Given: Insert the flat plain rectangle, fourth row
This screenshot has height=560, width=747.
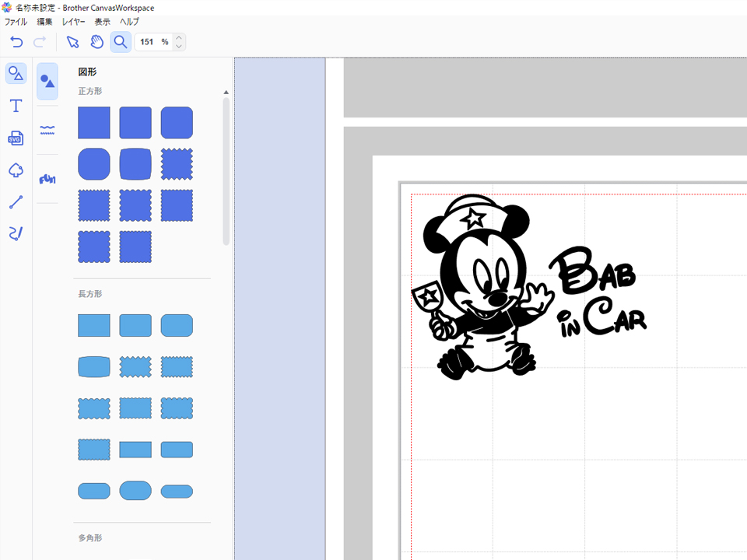Looking at the screenshot, I should coord(135,450).
